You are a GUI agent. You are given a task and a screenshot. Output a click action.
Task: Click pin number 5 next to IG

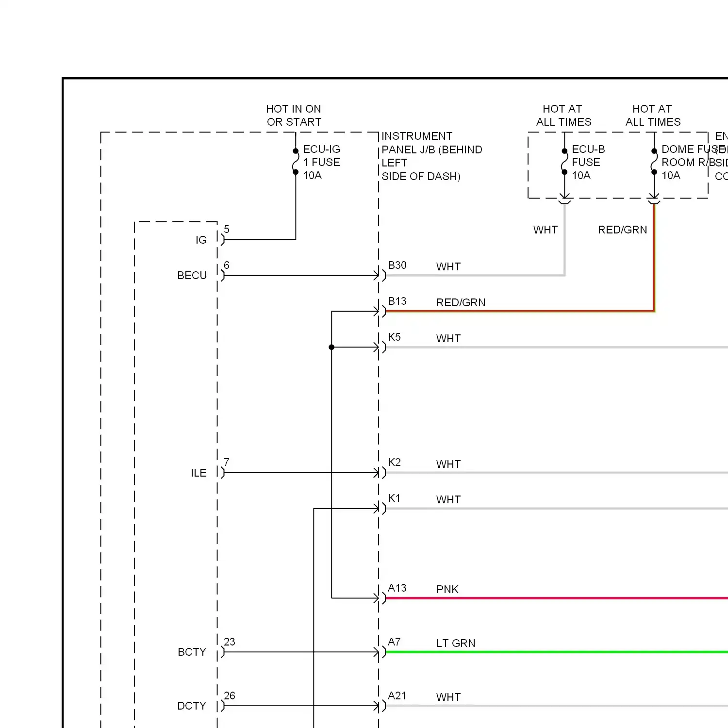[226, 229]
